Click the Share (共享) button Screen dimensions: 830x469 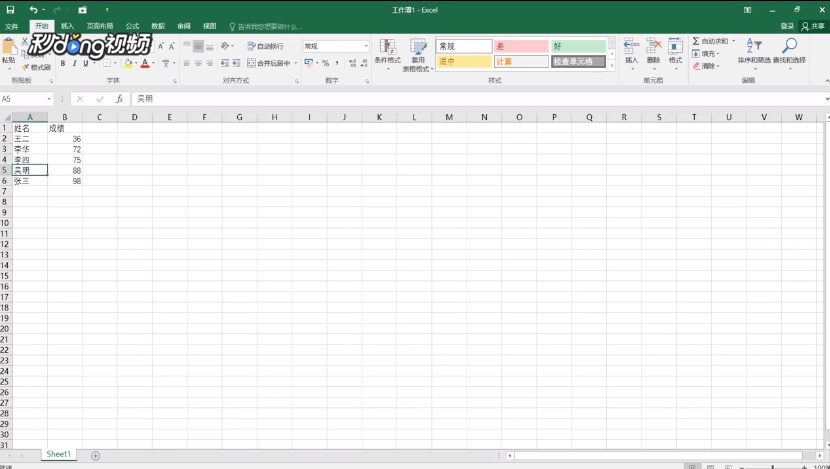pos(813,26)
